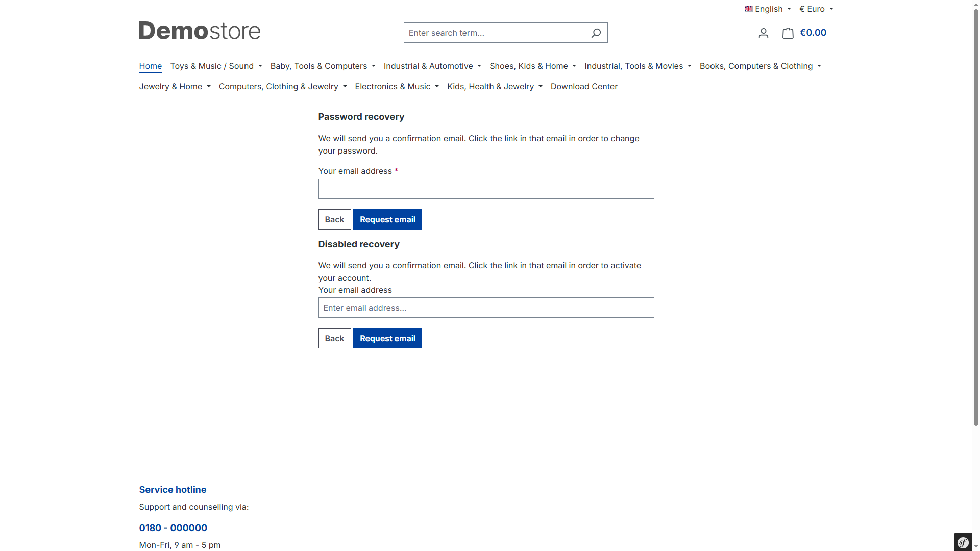Image resolution: width=980 pixels, height=551 pixels.
Task: Focus the search term input field
Action: 494,33
